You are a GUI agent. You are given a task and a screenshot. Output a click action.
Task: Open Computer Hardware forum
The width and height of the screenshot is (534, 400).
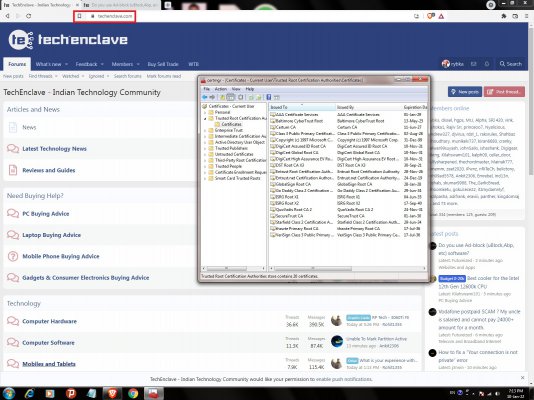(x=49, y=321)
